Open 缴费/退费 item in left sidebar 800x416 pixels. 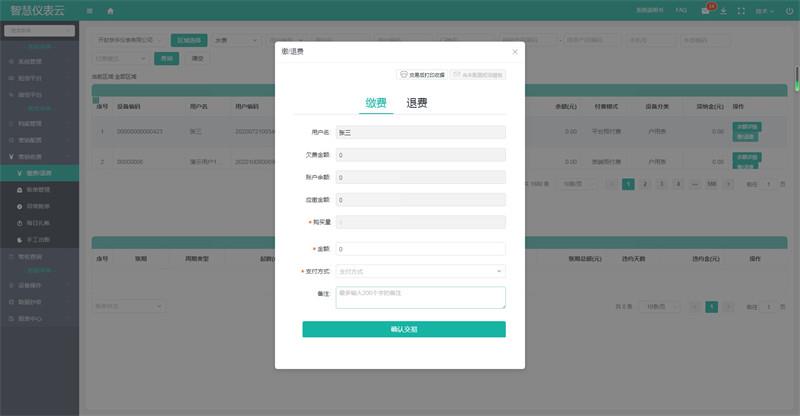(40, 173)
